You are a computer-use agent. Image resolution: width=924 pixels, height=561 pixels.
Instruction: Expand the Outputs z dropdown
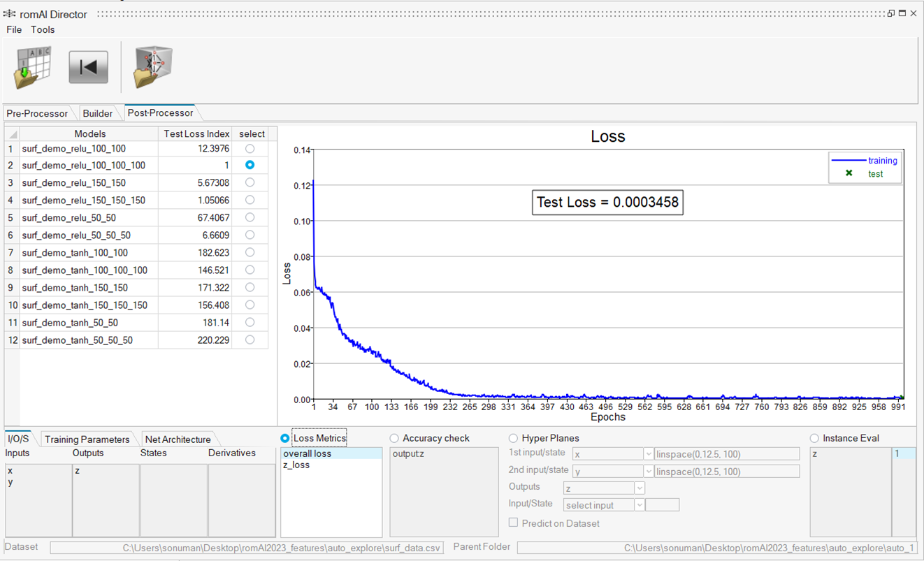tap(639, 488)
